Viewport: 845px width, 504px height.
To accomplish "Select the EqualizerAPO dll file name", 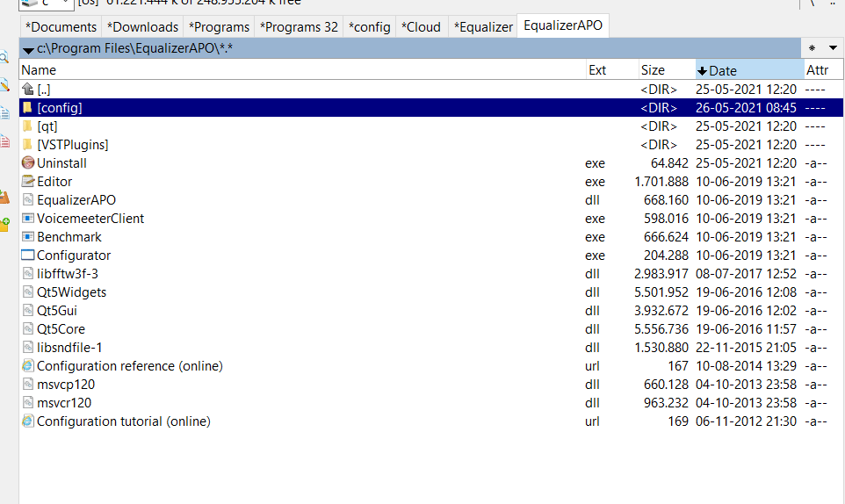I will pos(76,200).
